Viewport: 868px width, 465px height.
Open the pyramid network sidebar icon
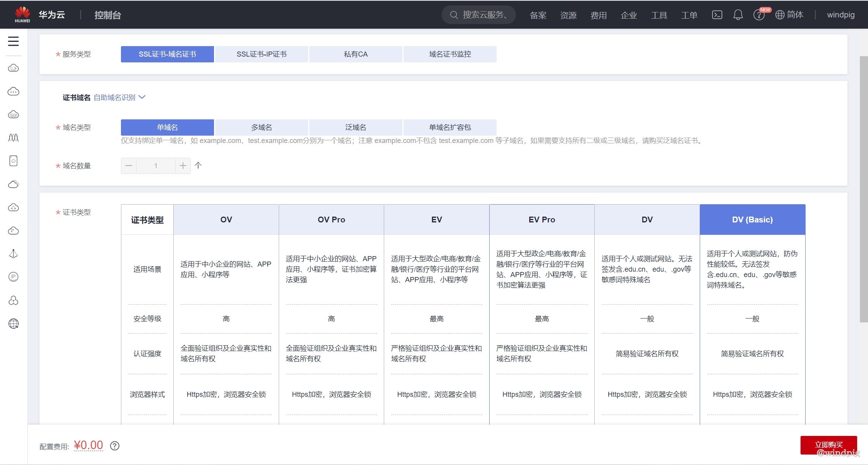tap(14, 254)
